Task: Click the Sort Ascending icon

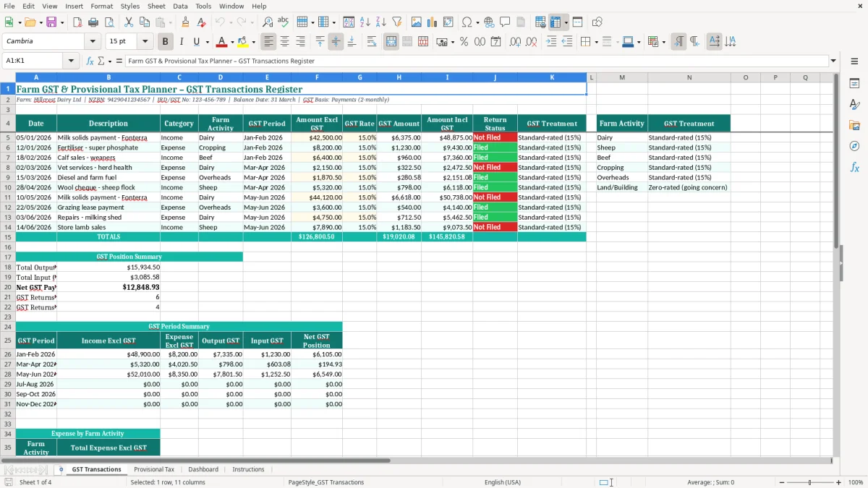Action: click(x=365, y=22)
